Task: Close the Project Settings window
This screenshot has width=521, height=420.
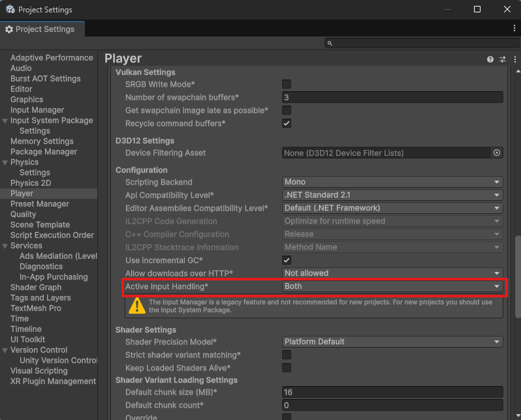Action: (x=507, y=9)
